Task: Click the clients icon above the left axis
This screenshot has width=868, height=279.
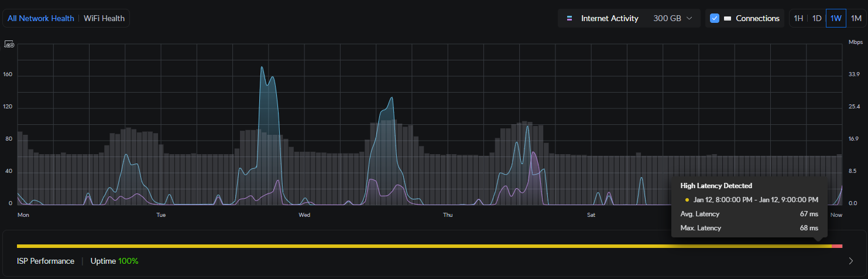Action: [9, 44]
